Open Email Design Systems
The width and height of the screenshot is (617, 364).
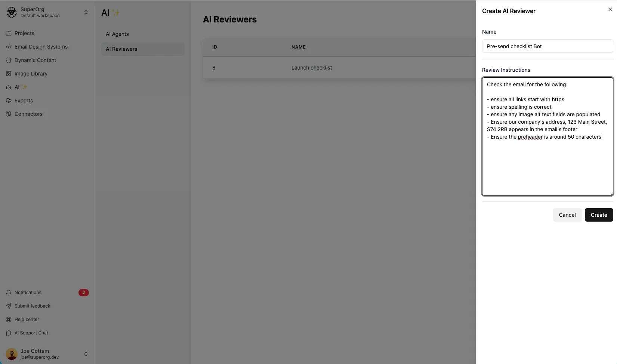click(x=40, y=47)
